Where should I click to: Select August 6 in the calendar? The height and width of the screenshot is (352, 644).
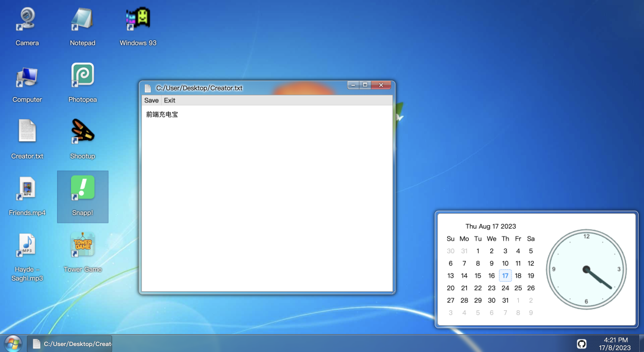451,263
